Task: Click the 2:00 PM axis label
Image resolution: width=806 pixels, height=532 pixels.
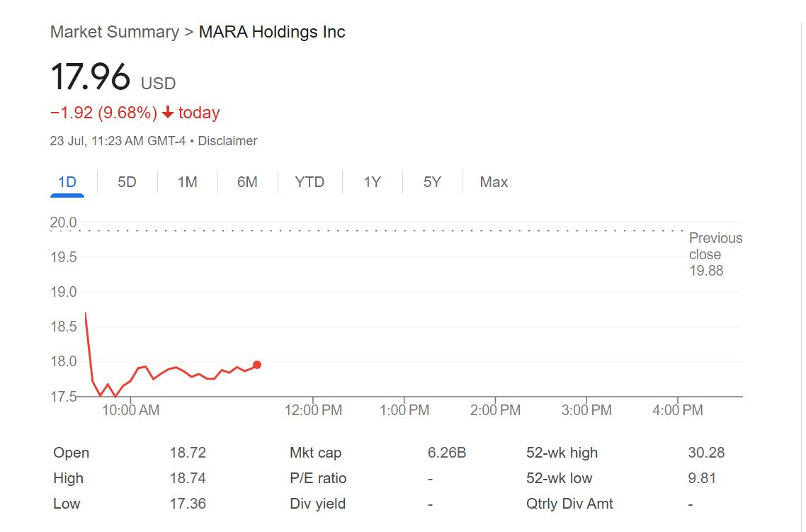Action: coord(495,410)
